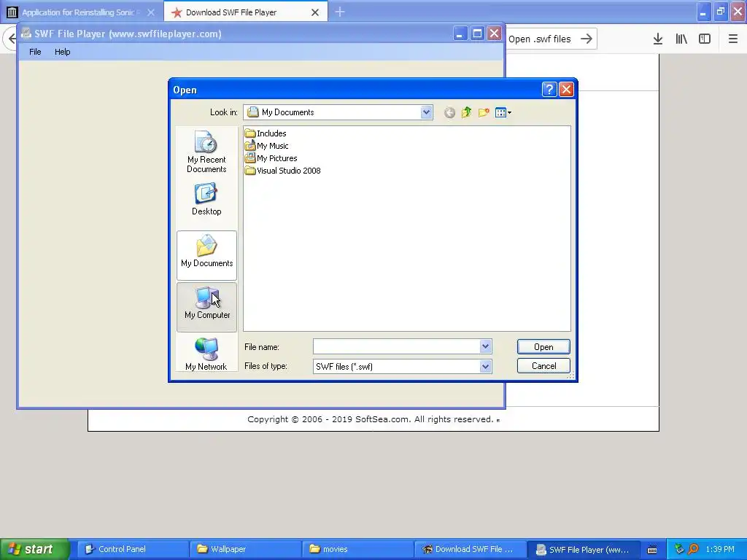Switch to Control Panel taskbar item
The image size is (747, 560).
click(133, 549)
